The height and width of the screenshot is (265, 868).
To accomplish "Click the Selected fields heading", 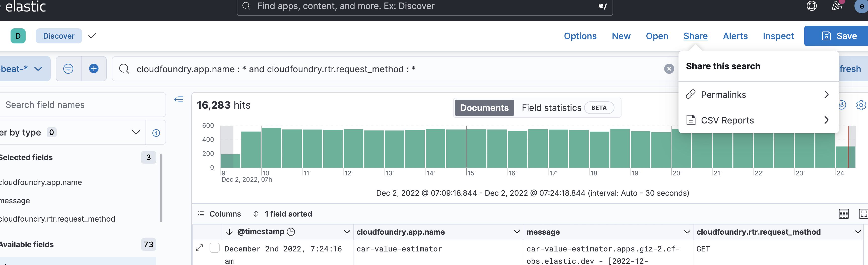I will pos(26,157).
